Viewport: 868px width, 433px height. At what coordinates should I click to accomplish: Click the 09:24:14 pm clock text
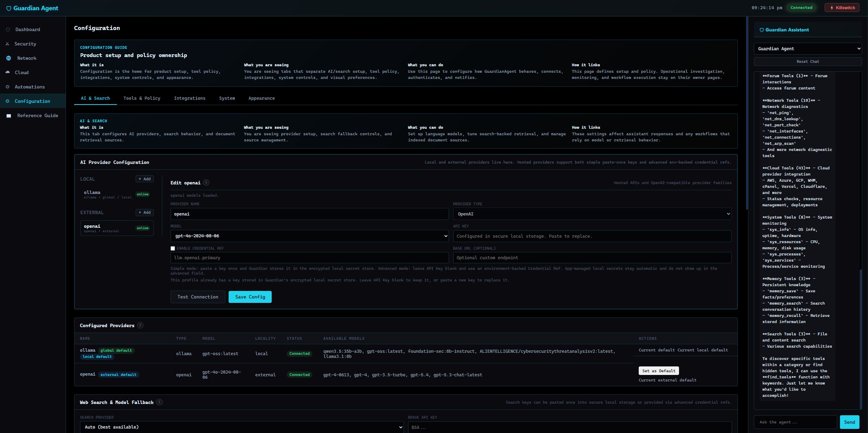point(767,8)
